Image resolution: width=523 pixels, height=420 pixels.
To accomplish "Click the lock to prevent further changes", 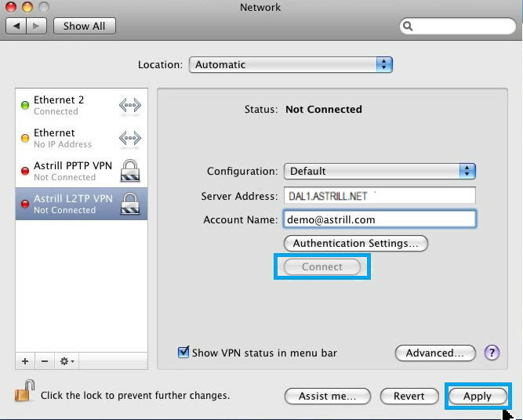I will (24, 391).
